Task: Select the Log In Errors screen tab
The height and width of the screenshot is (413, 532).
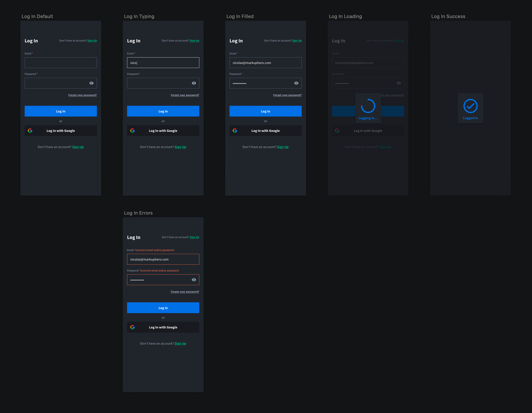Action: [138, 212]
